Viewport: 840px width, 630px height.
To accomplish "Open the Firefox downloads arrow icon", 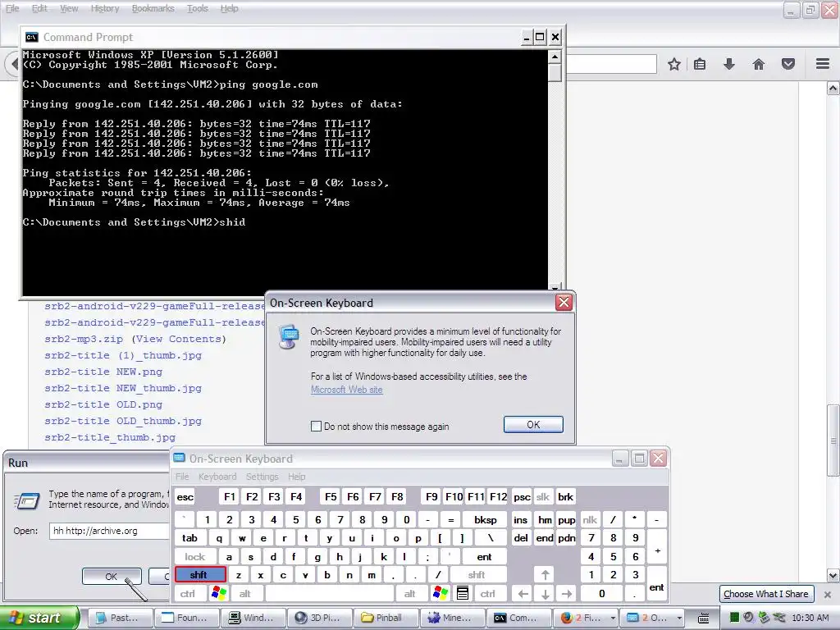I will [x=729, y=64].
